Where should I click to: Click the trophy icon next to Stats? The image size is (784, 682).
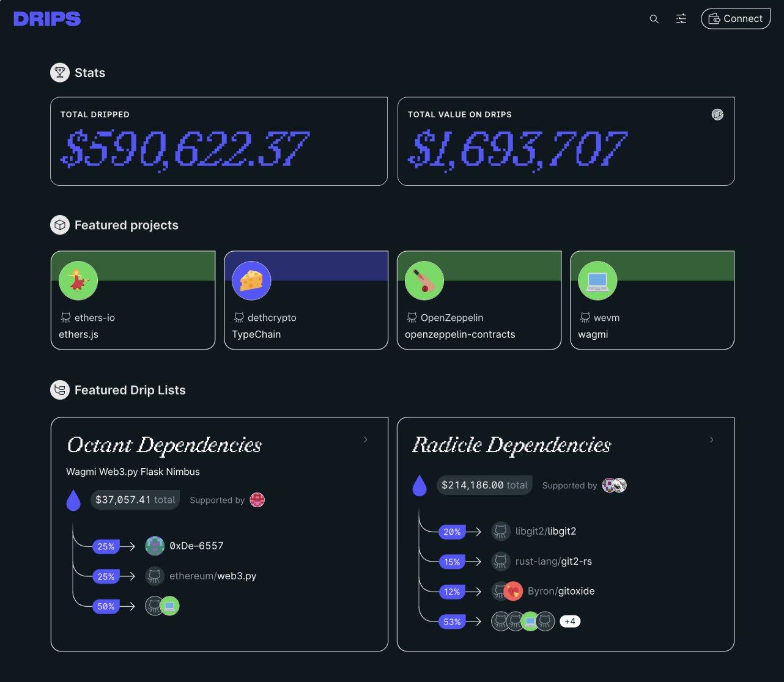59,72
